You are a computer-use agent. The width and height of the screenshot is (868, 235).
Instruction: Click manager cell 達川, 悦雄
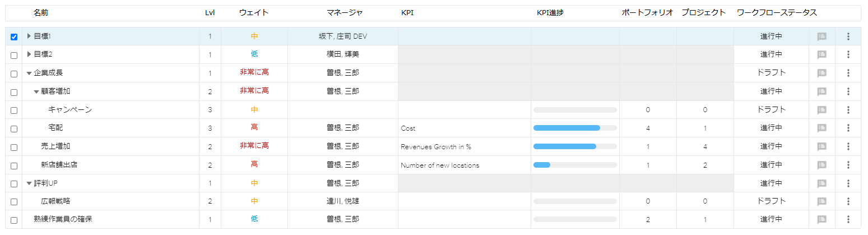342,201
